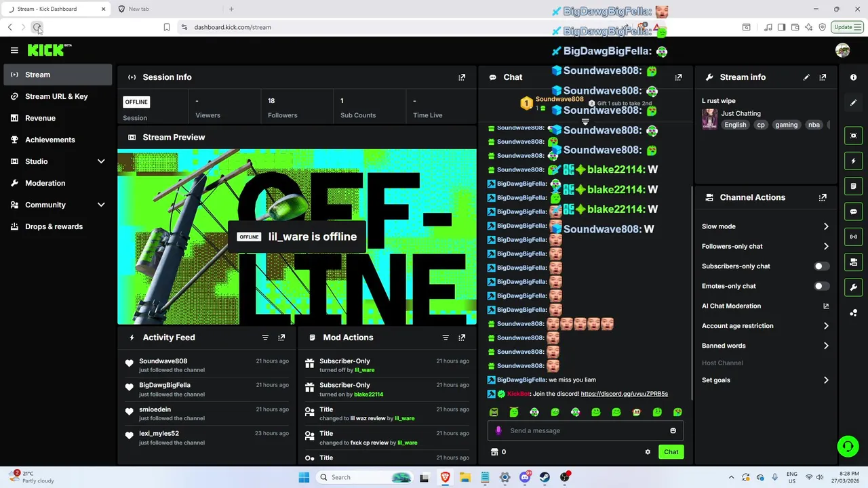
Task: Open Steam from the taskbar
Action: coord(545,477)
